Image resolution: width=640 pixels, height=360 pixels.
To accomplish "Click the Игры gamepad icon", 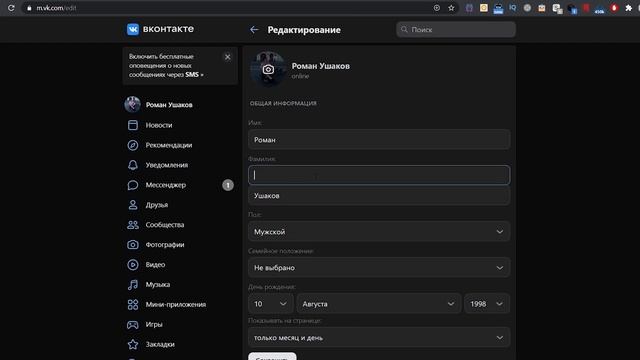I will 133,324.
